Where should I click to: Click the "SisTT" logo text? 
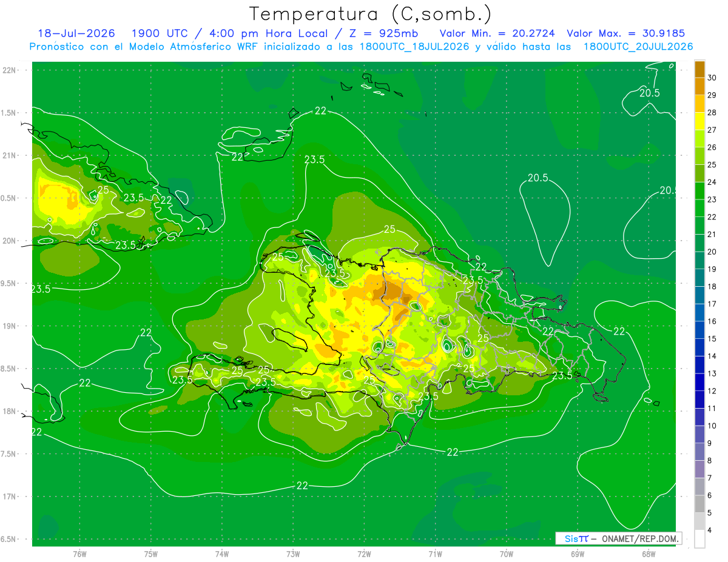pyautogui.click(x=576, y=539)
